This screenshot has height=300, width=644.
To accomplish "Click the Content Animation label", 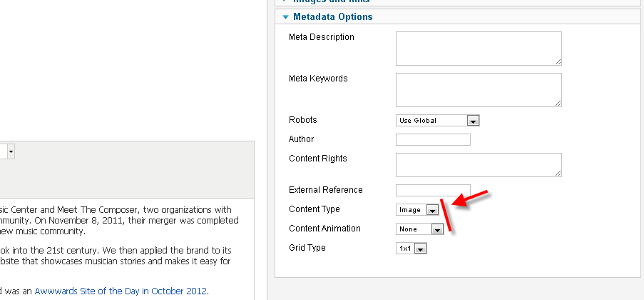I will [324, 229].
